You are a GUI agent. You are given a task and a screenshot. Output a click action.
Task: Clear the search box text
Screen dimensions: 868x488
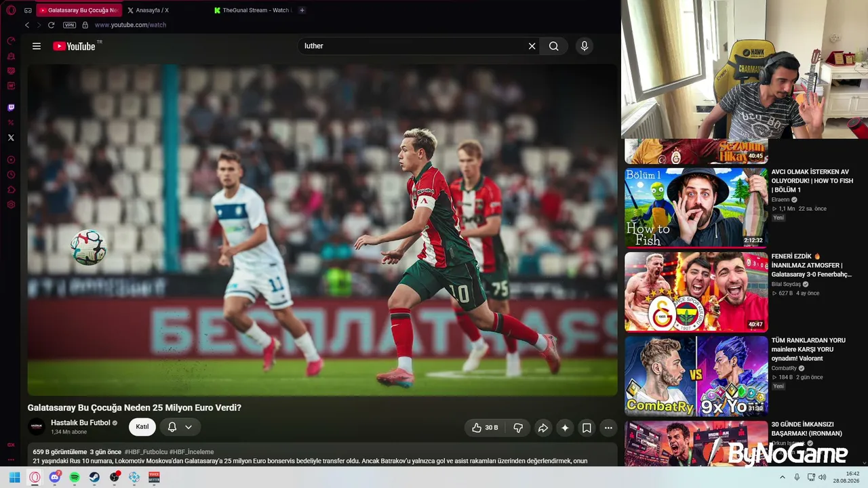click(x=532, y=46)
